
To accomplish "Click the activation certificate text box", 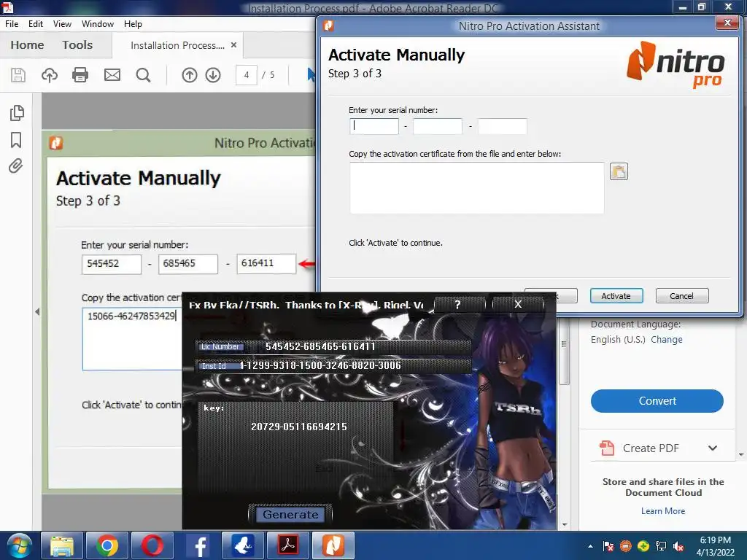I will pyautogui.click(x=477, y=188).
